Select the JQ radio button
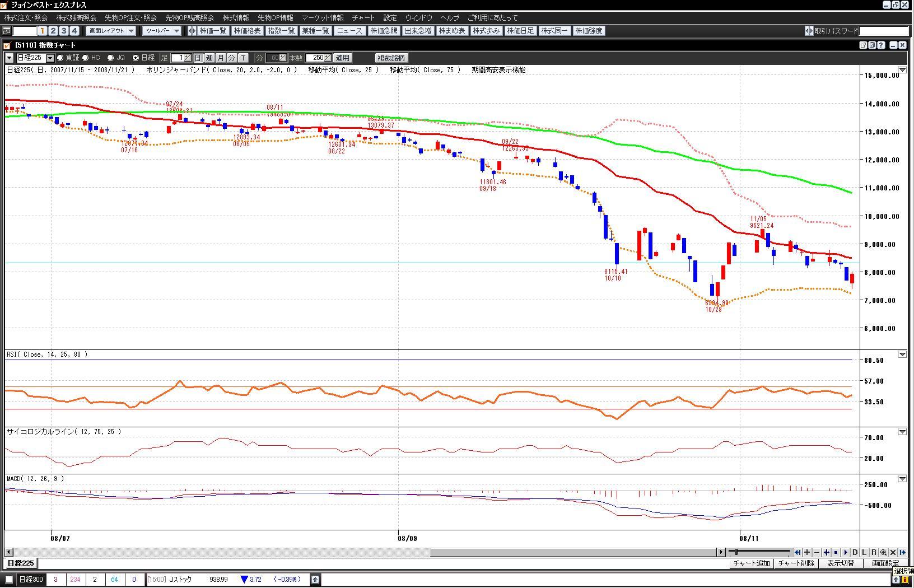 (x=111, y=58)
